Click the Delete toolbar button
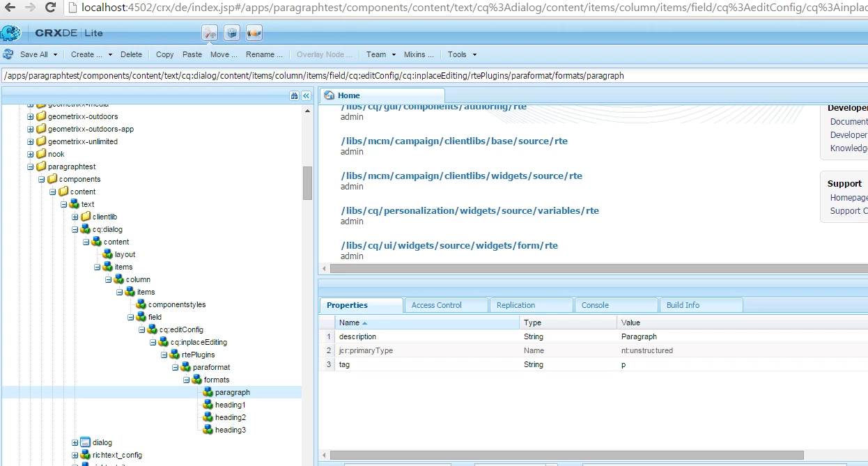Viewport: 868px width, 466px height. coord(131,54)
